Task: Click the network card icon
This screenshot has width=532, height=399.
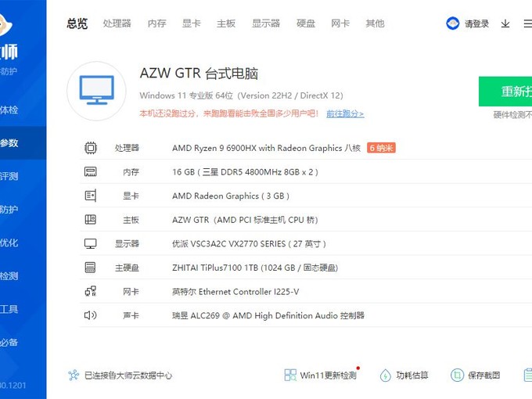Action: pyautogui.click(x=91, y=292)
